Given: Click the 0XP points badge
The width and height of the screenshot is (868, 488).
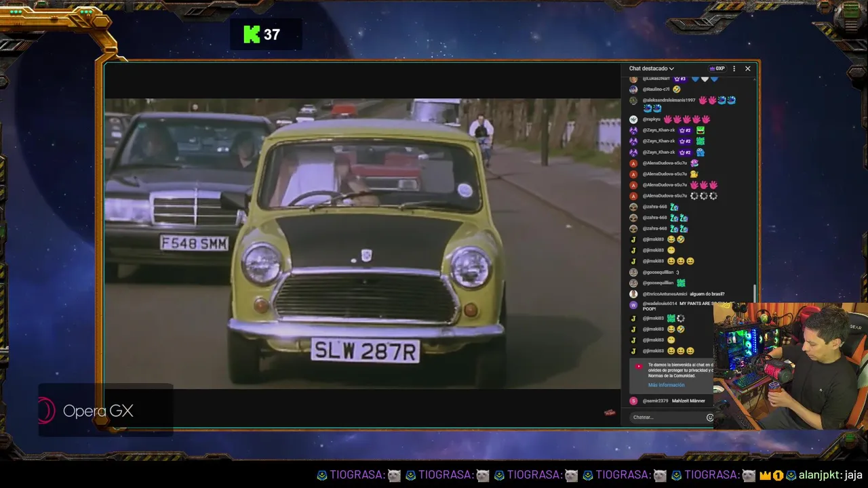Looking at the screenshot, I should click(717, 68).
